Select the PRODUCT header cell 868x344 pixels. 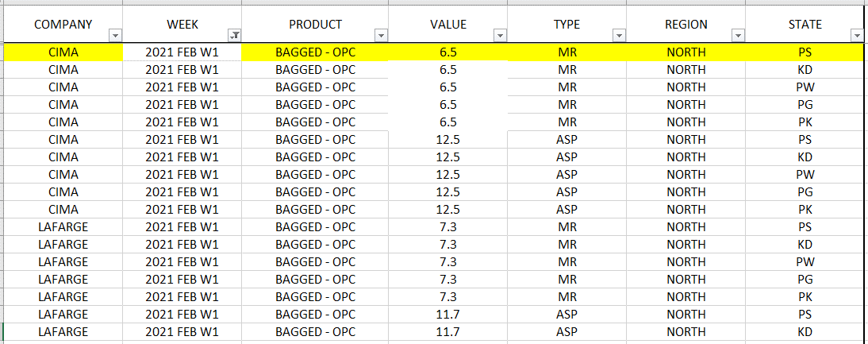(315, 25)
